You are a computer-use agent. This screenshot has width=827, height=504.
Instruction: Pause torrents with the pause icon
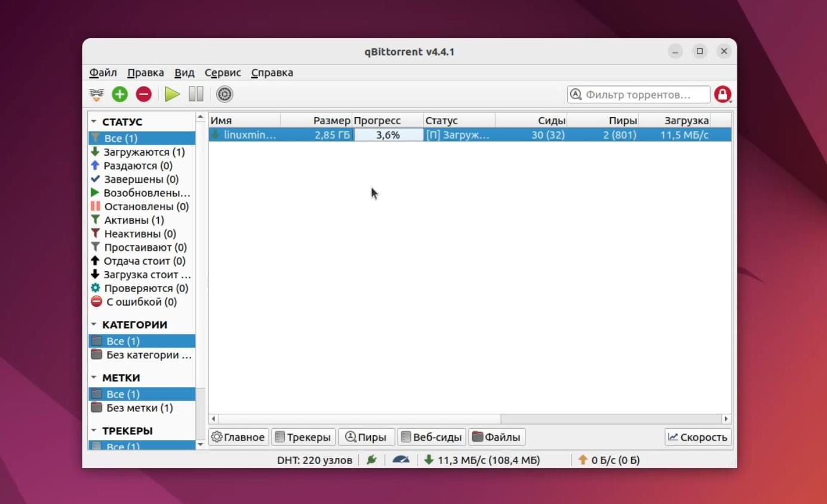196,94
